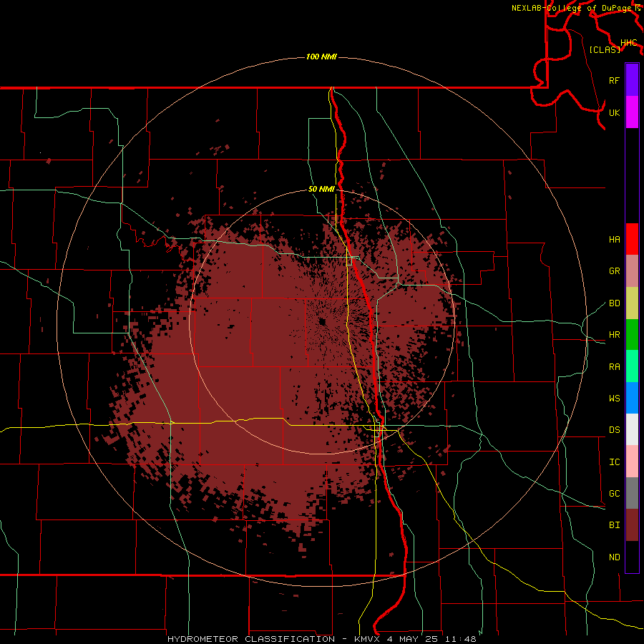Click the BI legend label

(614, 525)
